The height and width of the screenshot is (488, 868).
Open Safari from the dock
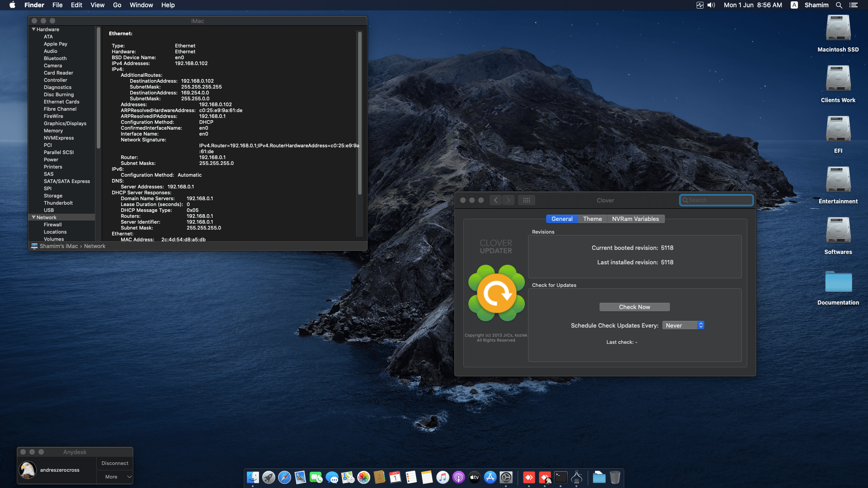(x=284, y=477)
